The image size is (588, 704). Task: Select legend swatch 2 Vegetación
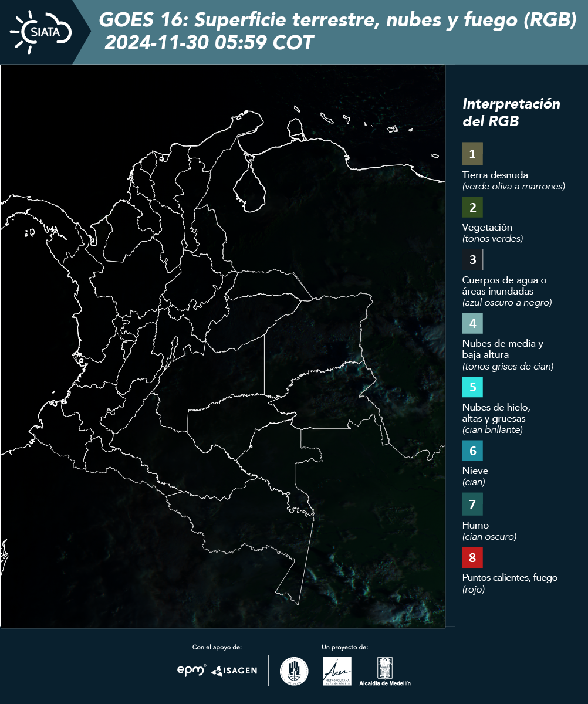[x=472, y=207]
